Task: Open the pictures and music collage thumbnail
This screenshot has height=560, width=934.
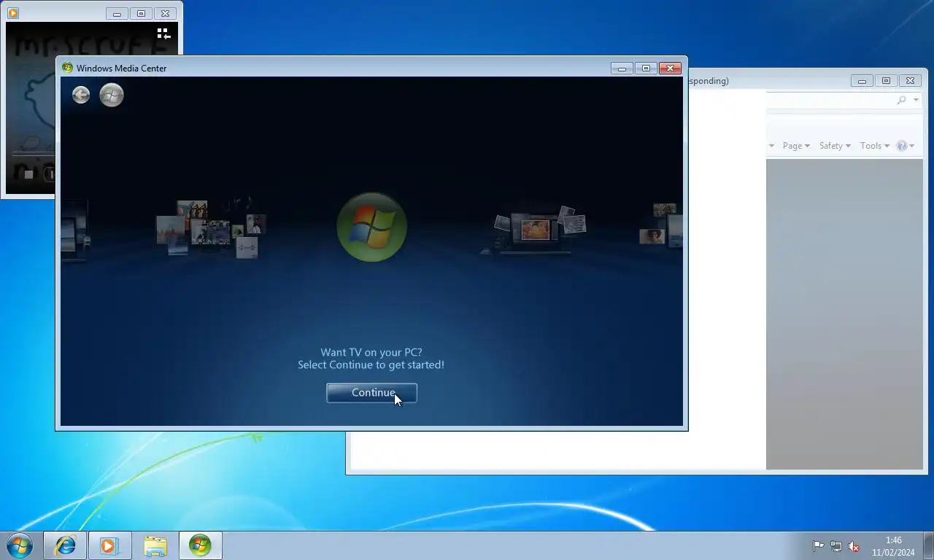Action: click(210, 228)
